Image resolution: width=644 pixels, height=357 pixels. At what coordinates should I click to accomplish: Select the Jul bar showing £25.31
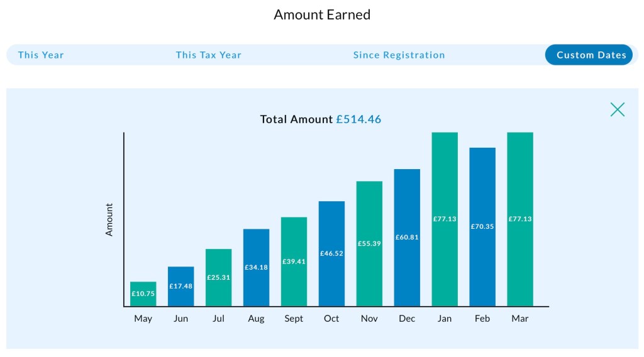[x=218, y=277]
